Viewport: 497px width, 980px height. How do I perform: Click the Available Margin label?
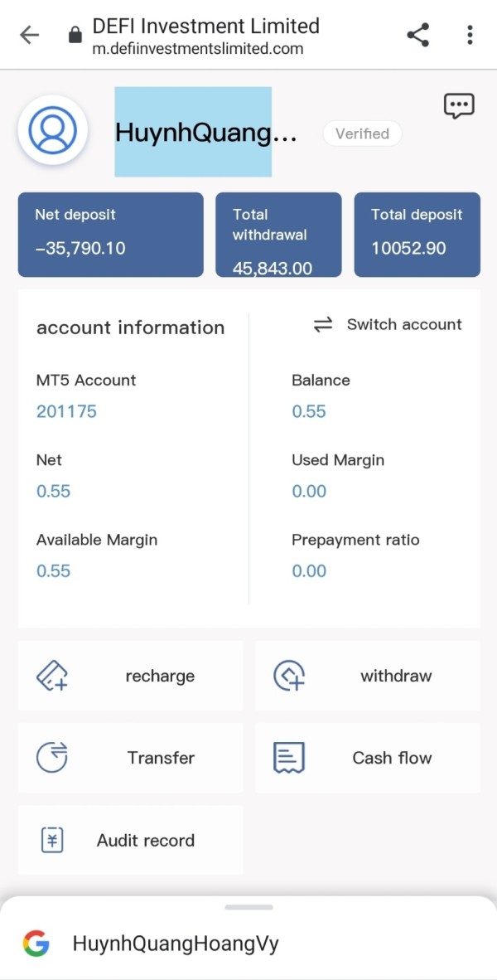pos(97,540)
